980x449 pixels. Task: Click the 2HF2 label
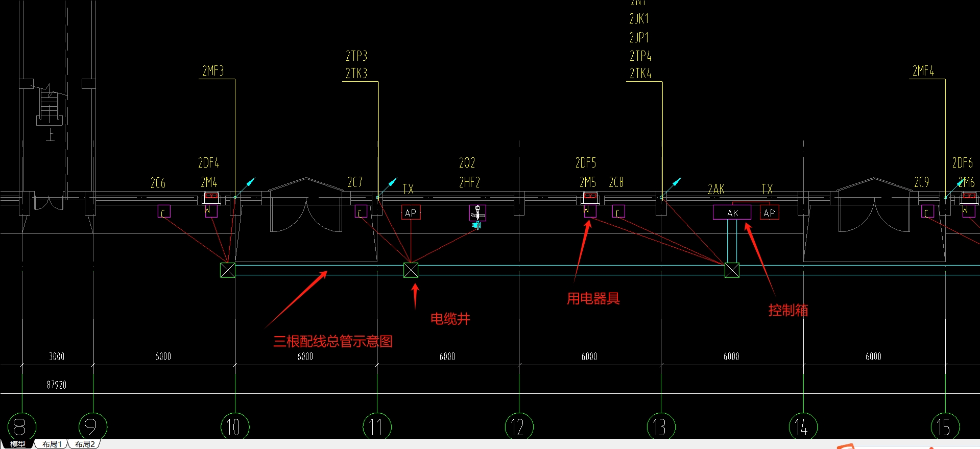coord(469,182)
